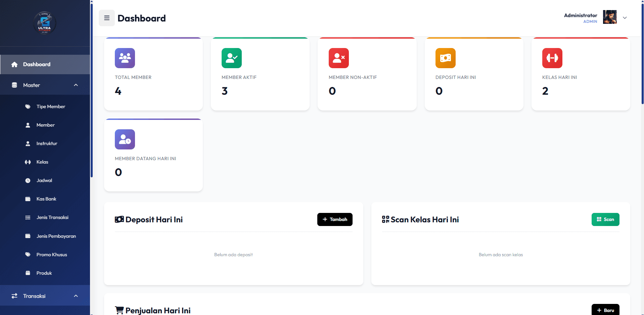Click the Tambah button for deposits
The width and height of the screenshot is (644, 315).
(x=334, y=219)
